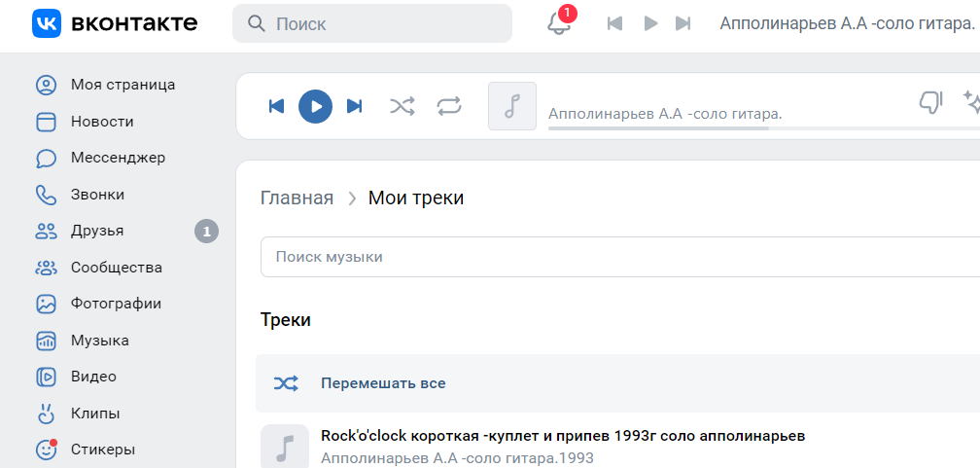Click the Мои треки breadcrumb

(x=416, y=198)
